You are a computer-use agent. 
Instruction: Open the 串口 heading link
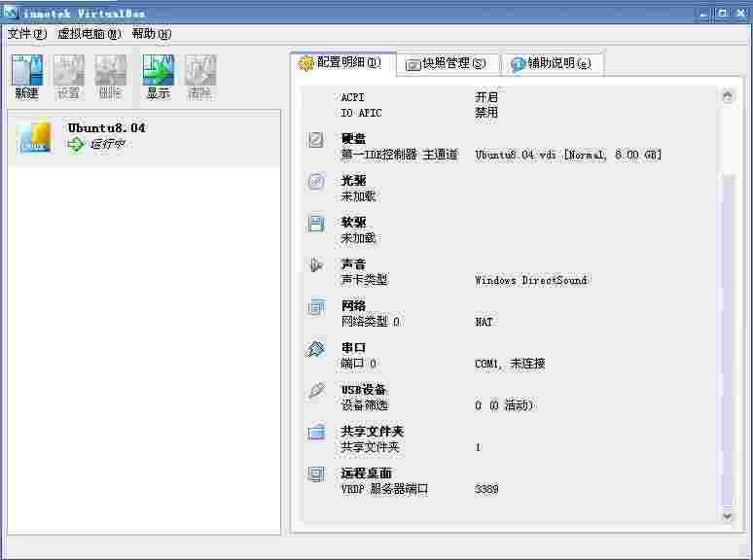(353, 347)
